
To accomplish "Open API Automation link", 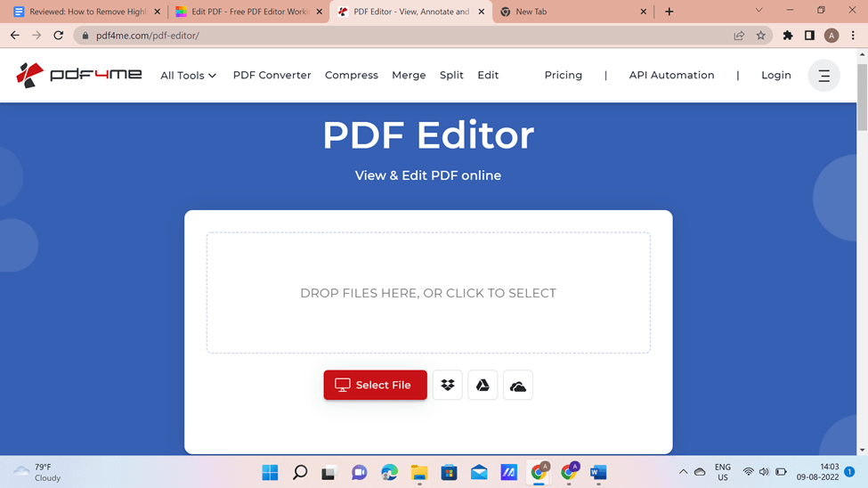I will (671, 75).
